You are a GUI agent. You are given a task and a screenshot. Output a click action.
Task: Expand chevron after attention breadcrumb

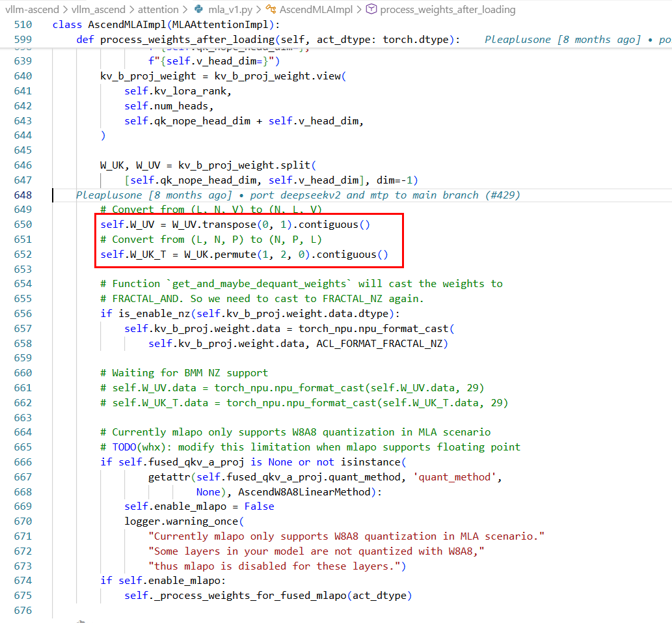click(x=185, y=9)
